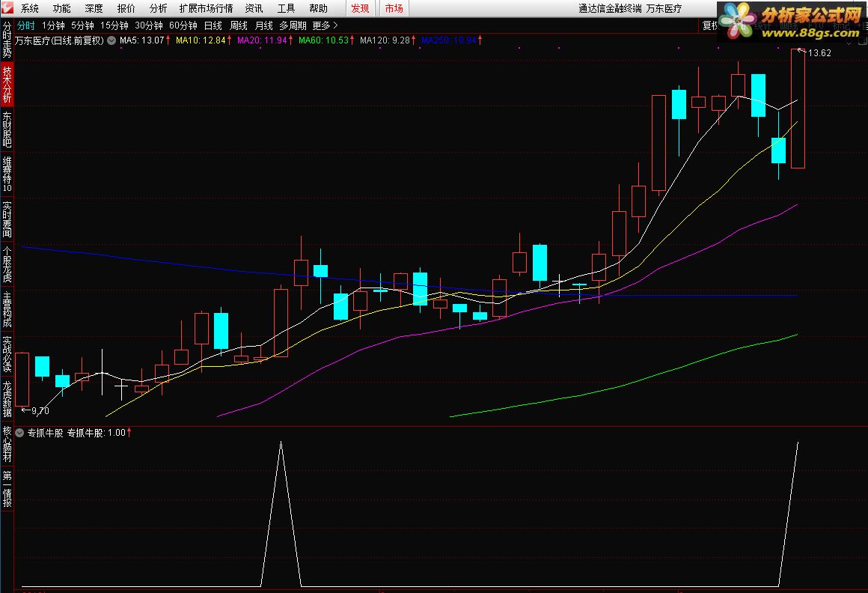868x593 pixels.
Task: Select 实战必读 sidebar tab
Action: pos(7,354)
